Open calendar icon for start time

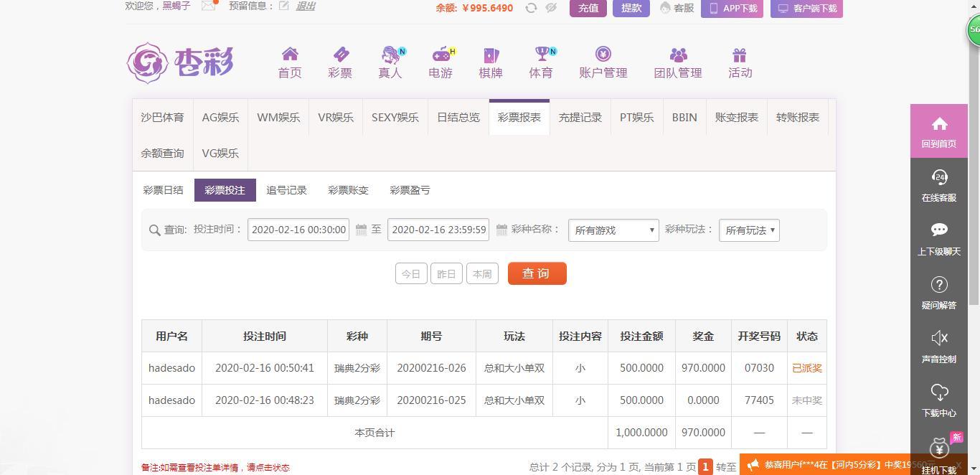[x=362, y=230]
